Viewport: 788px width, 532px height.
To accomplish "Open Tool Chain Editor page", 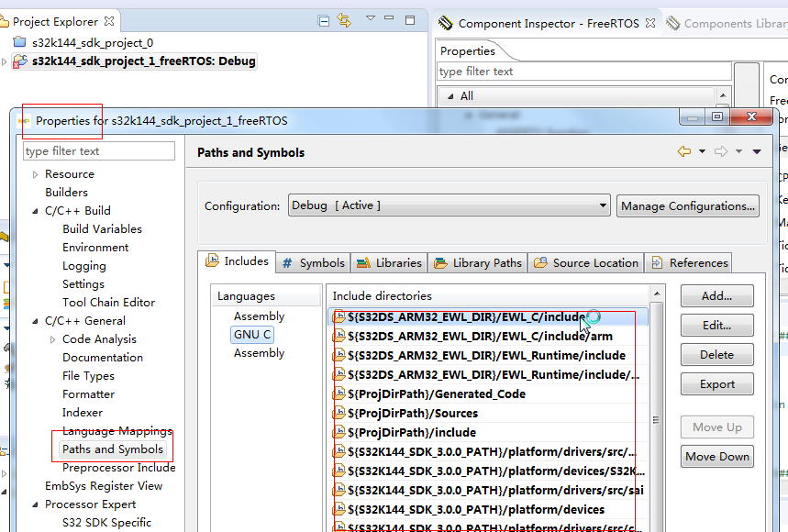I will 108,303.
